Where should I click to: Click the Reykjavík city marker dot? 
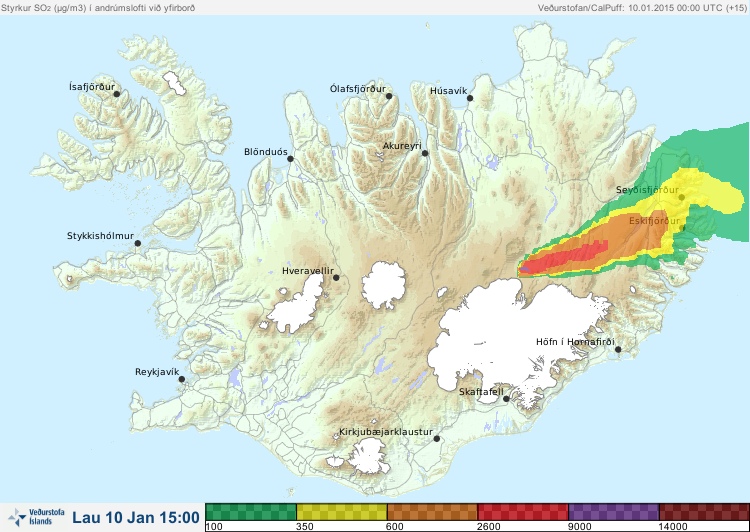182,379
